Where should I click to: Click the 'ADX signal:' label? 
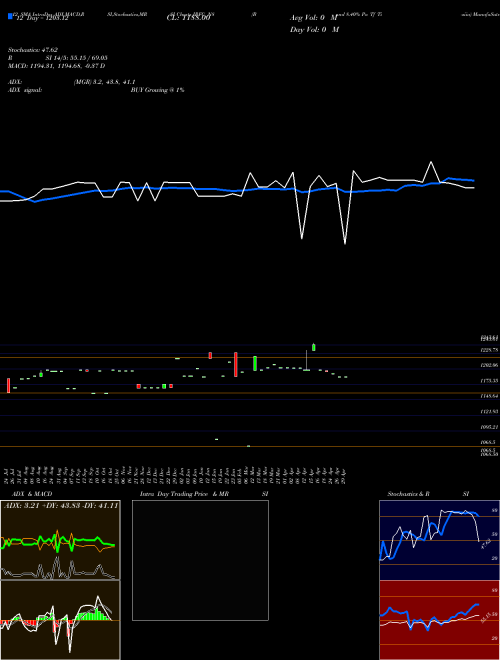pyautogui.click(x=25, y=90)
